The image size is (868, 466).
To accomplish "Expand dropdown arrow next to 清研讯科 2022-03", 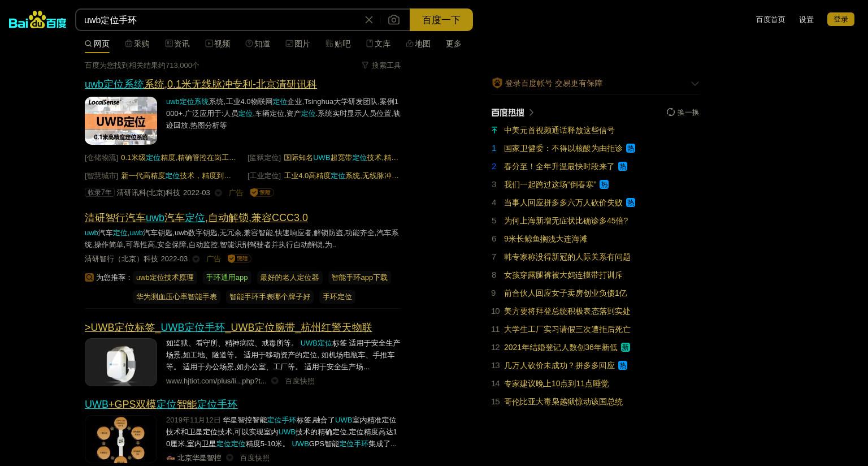I will pos(218,193).
